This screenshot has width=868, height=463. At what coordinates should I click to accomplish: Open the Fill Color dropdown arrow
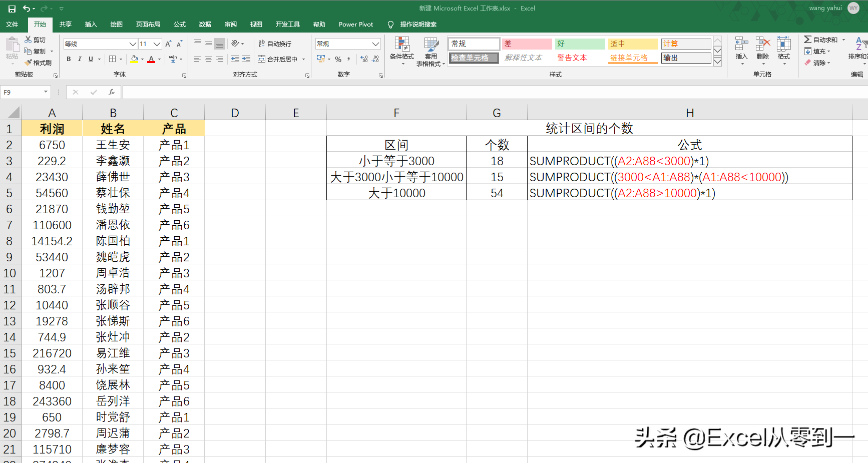142,59
